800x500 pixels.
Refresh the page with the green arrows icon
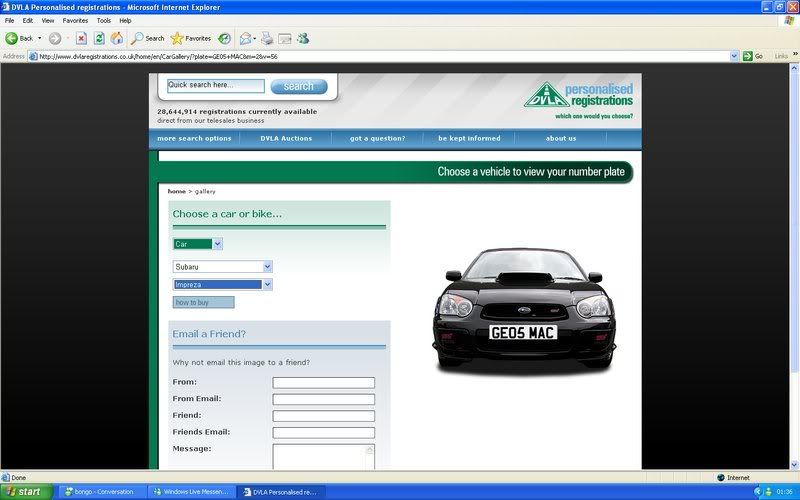pyautogui.click(x=99, y=38)
